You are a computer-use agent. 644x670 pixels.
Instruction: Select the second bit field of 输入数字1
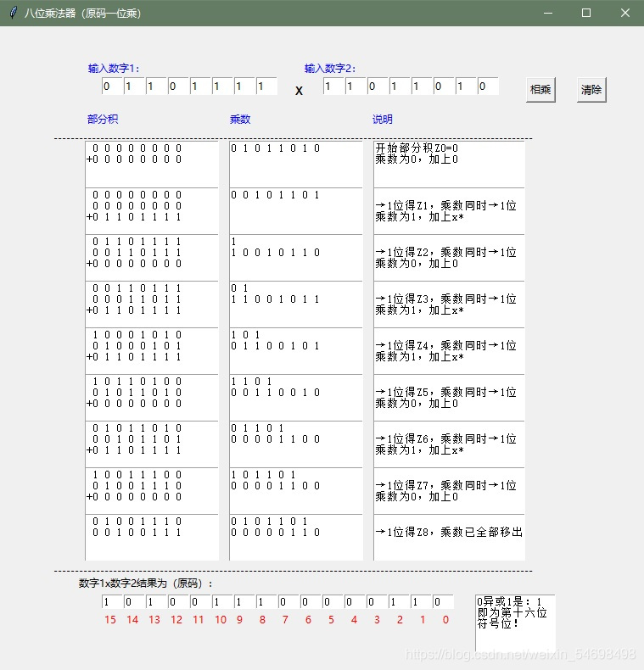tap(134, 87)
